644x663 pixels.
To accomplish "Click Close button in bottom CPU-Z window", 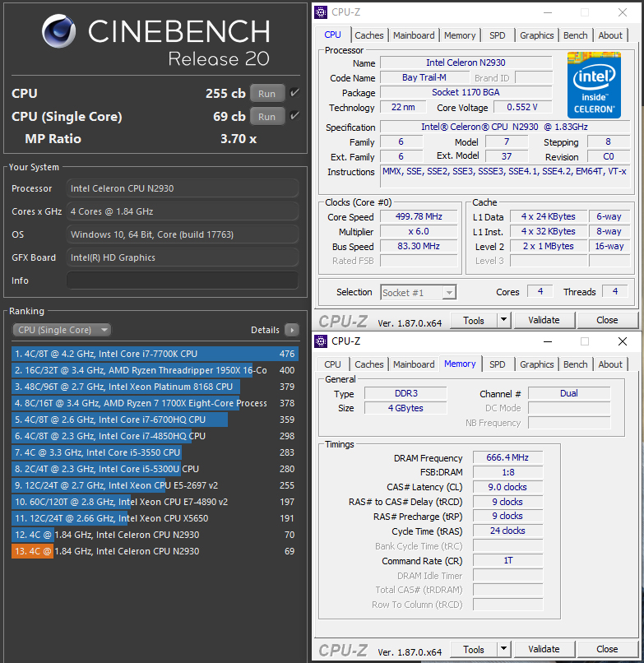I will (x=607, y=649).
